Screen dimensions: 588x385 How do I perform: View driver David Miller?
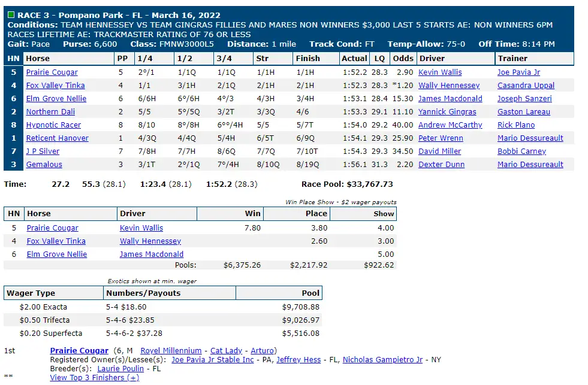pyautogui.click(x=439, y=151)
